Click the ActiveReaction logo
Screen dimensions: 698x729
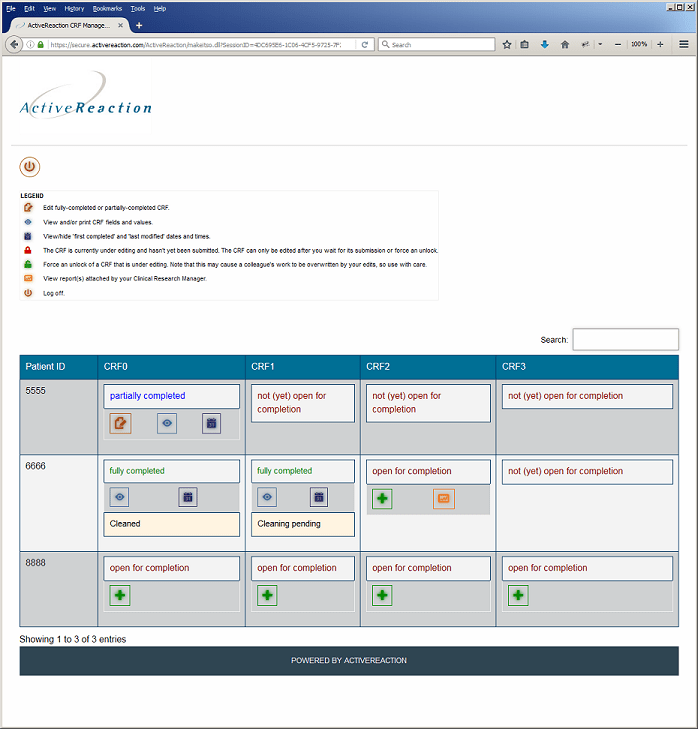[86, 96]
